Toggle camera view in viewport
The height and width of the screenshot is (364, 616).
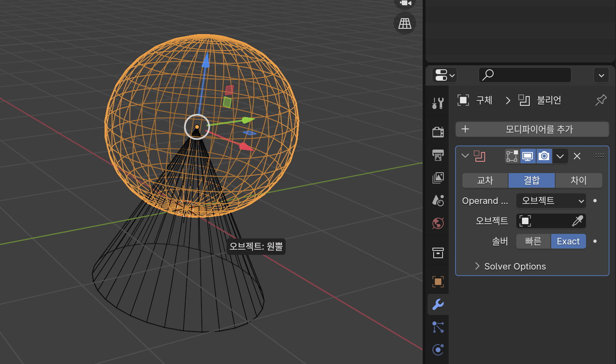click(x=404, y=3)
